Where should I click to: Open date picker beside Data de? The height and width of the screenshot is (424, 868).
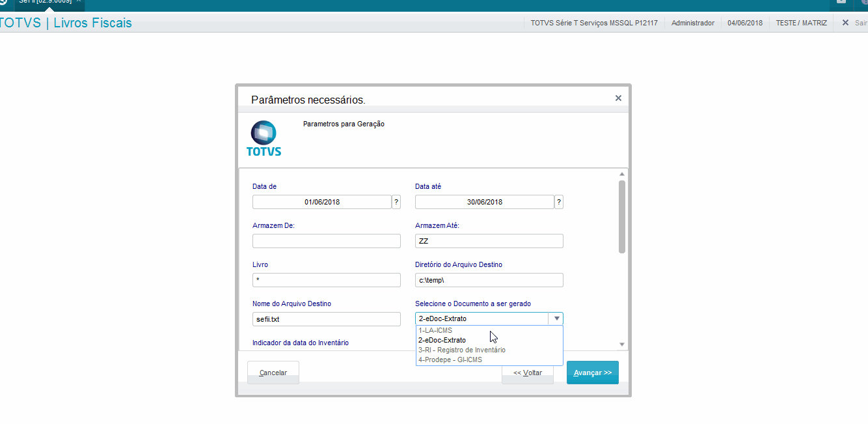pos(396,202)
